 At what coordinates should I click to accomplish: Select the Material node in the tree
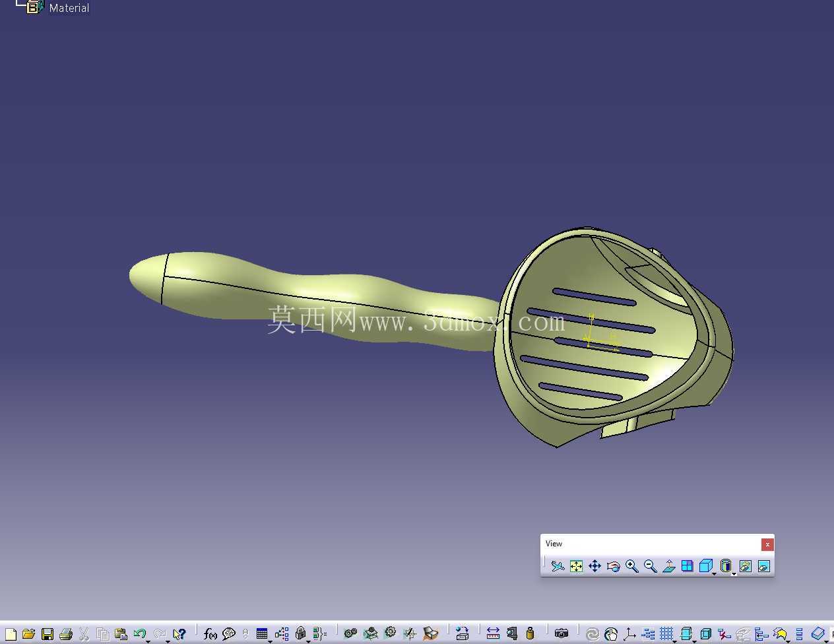coord(69,8)
